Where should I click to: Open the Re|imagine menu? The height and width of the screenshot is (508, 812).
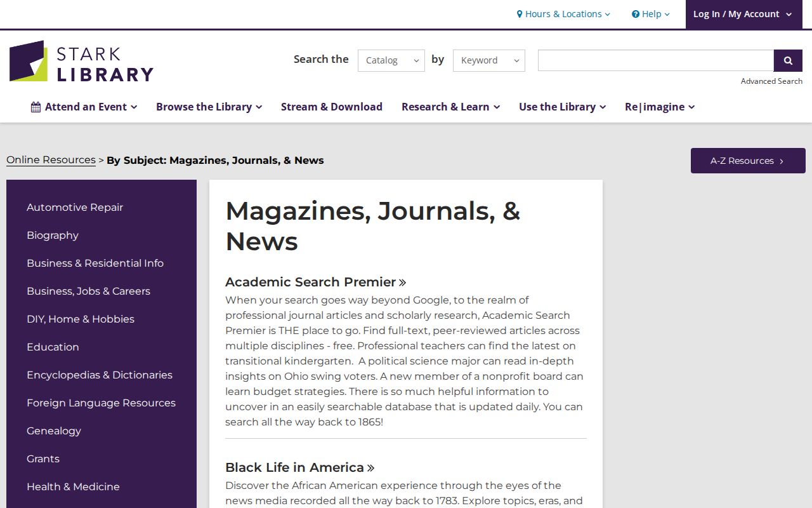pyautogui.click(x=660, y=107)
